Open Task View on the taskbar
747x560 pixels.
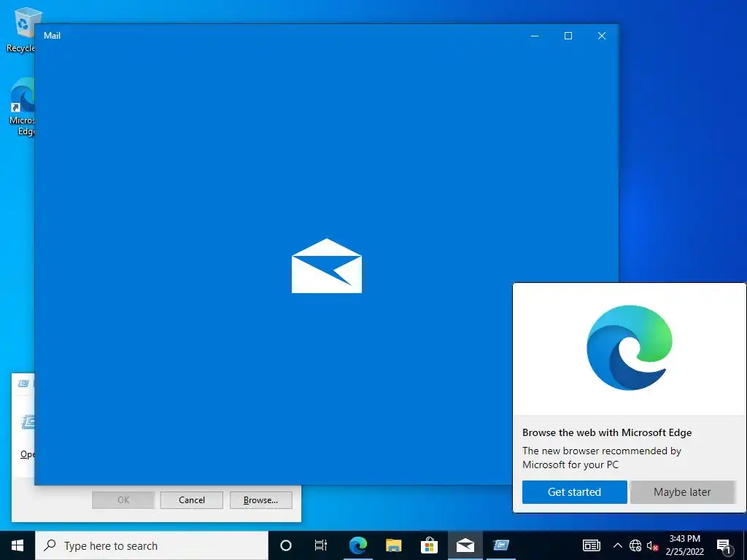pyautogui.click(x=321, y=545)
